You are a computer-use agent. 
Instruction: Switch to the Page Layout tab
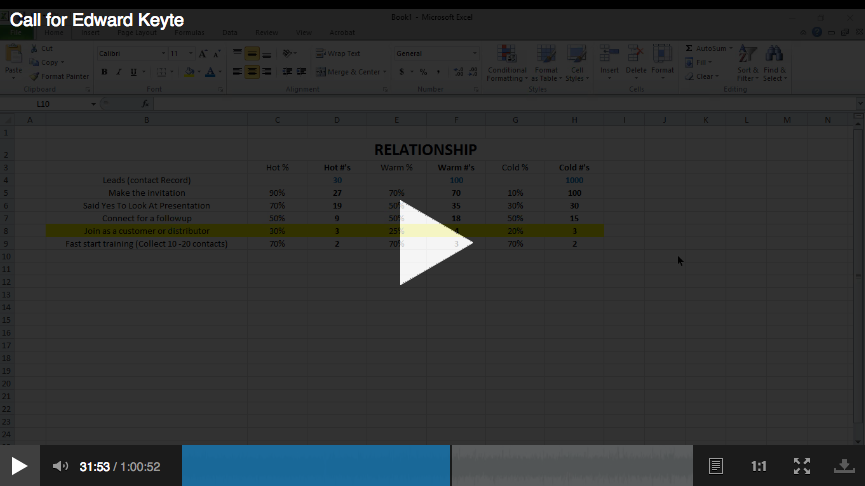(x=137, y=33)
